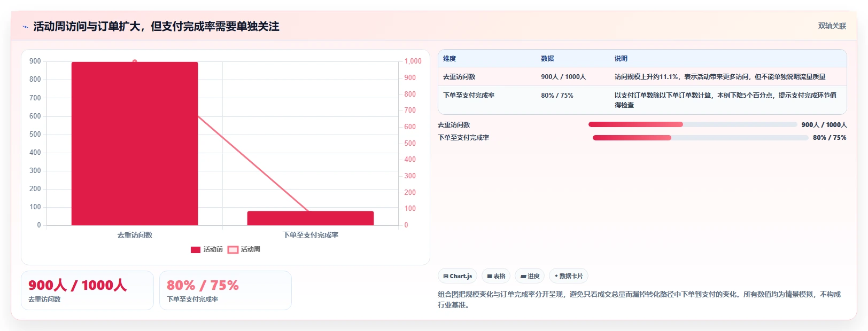This screenshot has height=331, width=868.
Task: Click the Chart.js tag chip
Action: click(458, 276)
